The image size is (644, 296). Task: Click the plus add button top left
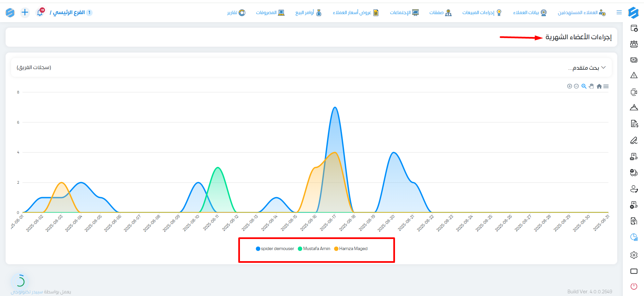point(25,12)
